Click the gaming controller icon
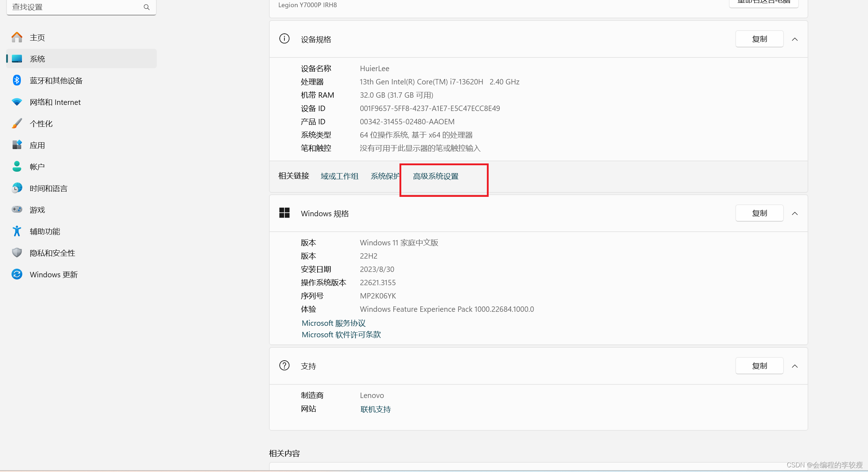 tap(17, 209)
